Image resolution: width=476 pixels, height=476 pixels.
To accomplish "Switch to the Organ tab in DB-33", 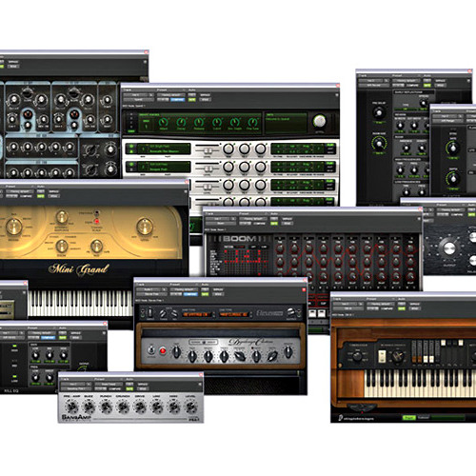I will 408,418.
